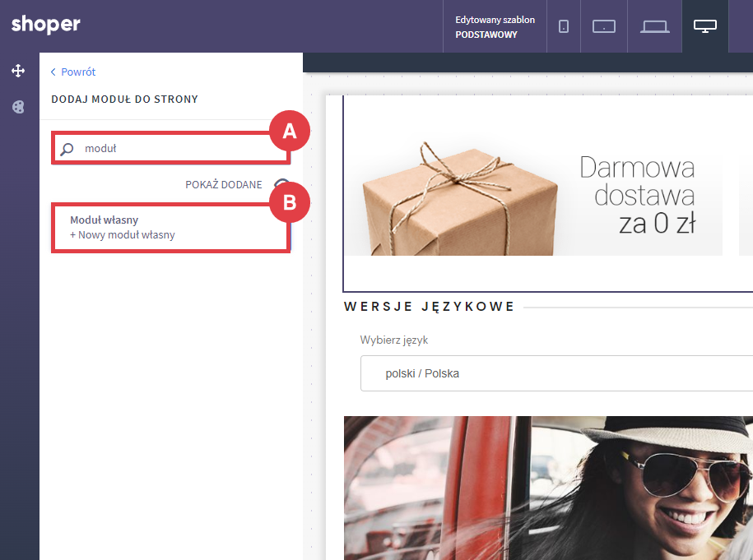
Task: Select the laptop preview icon
Action: [x=655, y=26]
